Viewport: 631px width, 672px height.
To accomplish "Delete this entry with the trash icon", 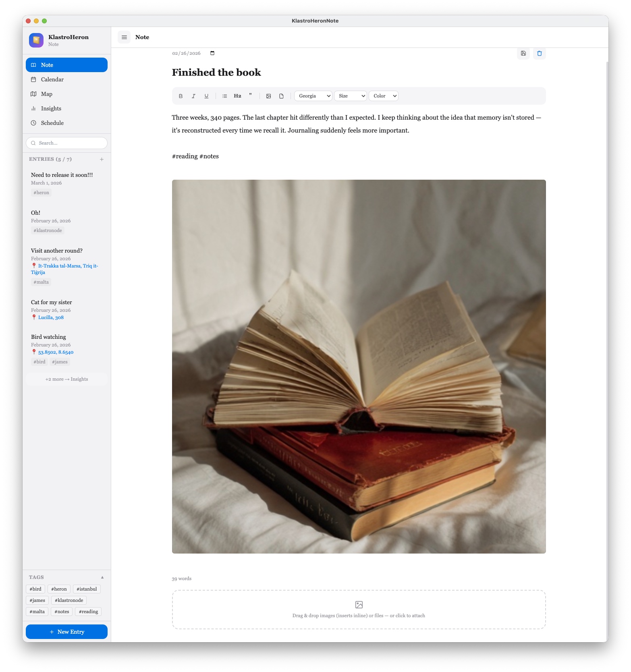I will [x=539, y=53].
